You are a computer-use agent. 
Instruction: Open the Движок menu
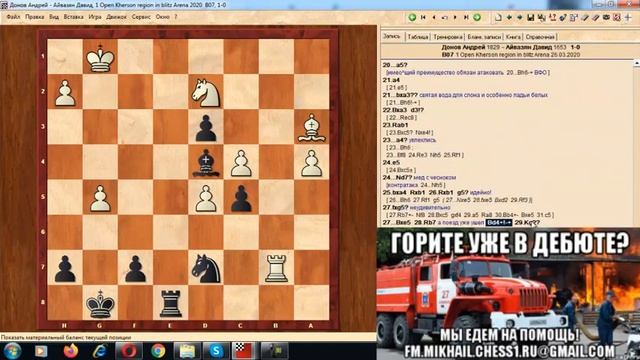coord(116,17)
